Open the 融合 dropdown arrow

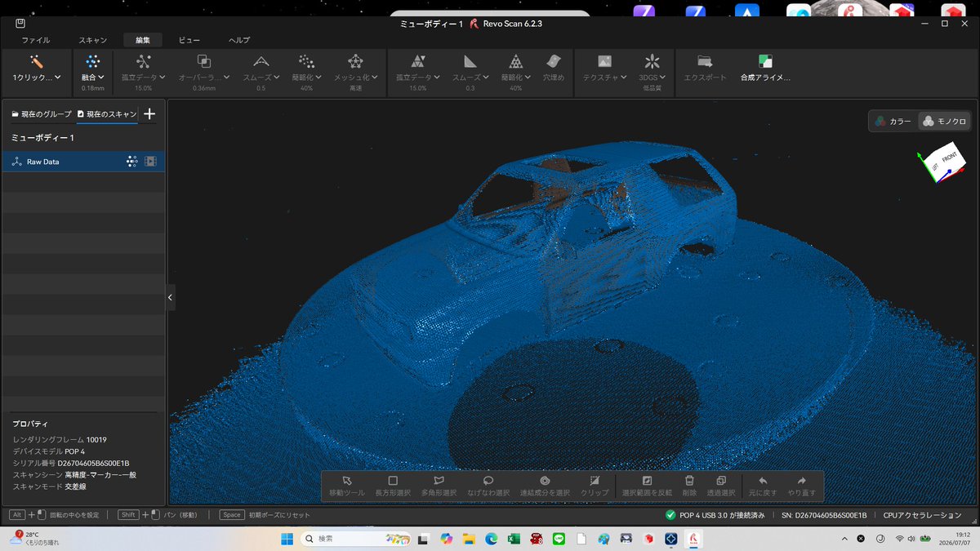(x=101, y=78)
